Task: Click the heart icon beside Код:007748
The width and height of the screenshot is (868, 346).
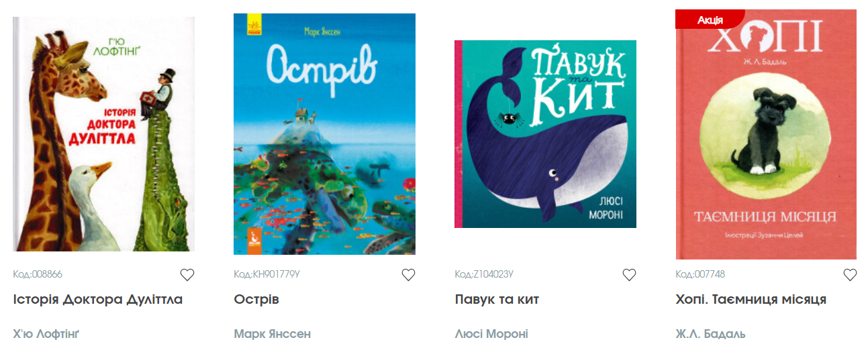Action: (850, 274)
